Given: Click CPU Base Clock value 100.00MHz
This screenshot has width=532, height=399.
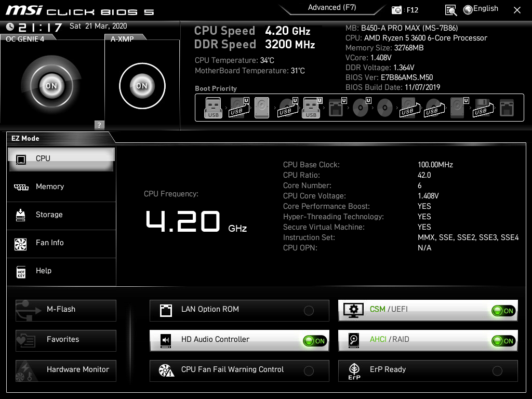Looking at the screenshot, I should click(x=435, y=165).
